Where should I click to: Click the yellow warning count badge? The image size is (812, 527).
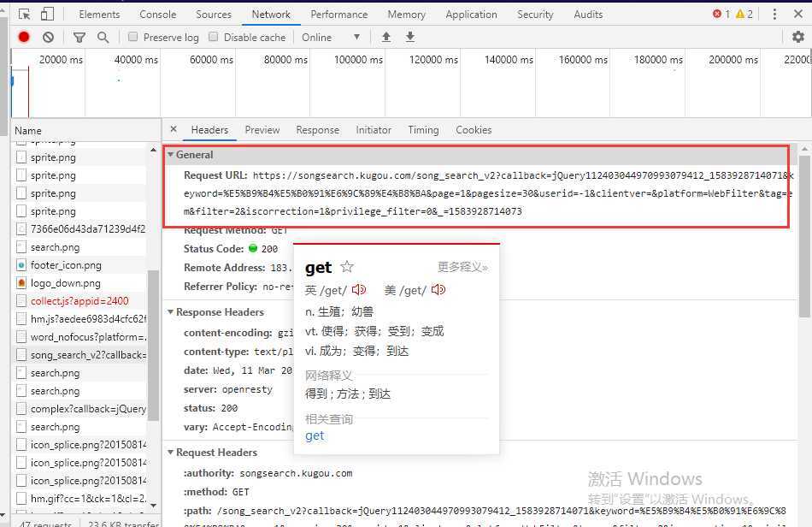(744, 14)
